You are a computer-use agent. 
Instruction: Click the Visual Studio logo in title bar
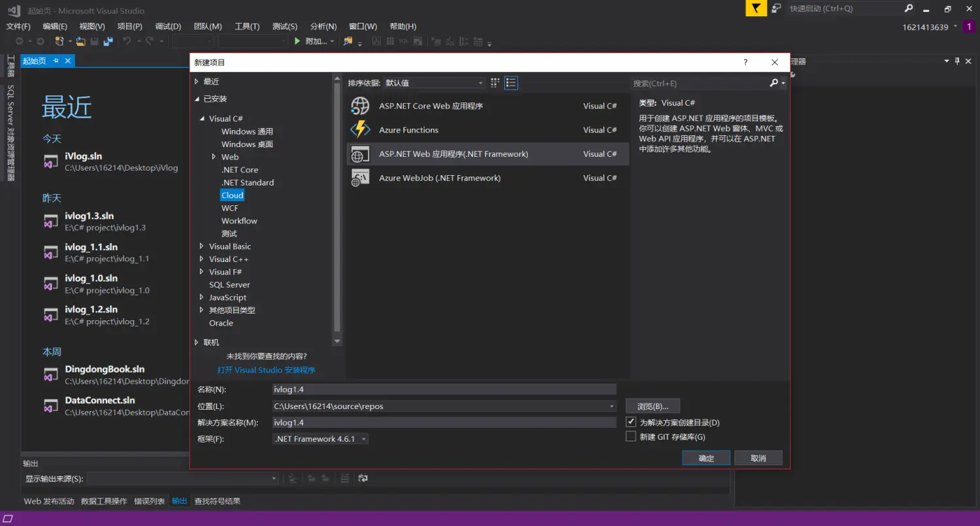coord(14,10)
